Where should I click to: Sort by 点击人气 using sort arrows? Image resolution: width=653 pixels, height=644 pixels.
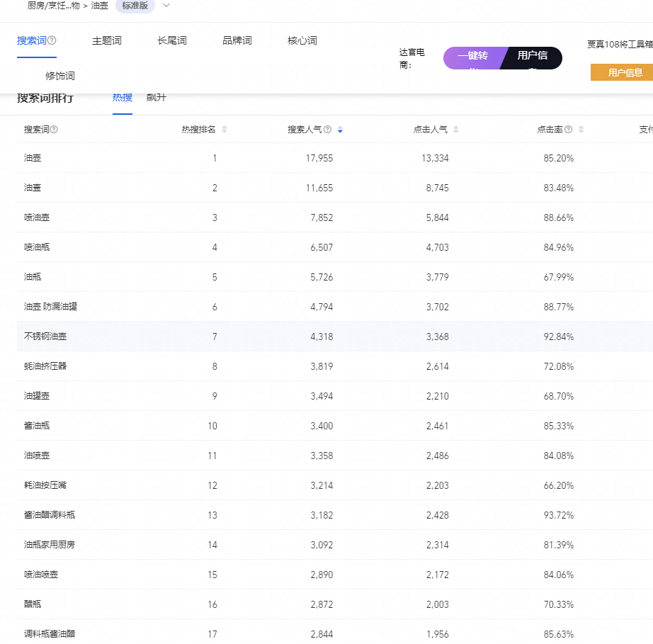[x=456, y=130]
